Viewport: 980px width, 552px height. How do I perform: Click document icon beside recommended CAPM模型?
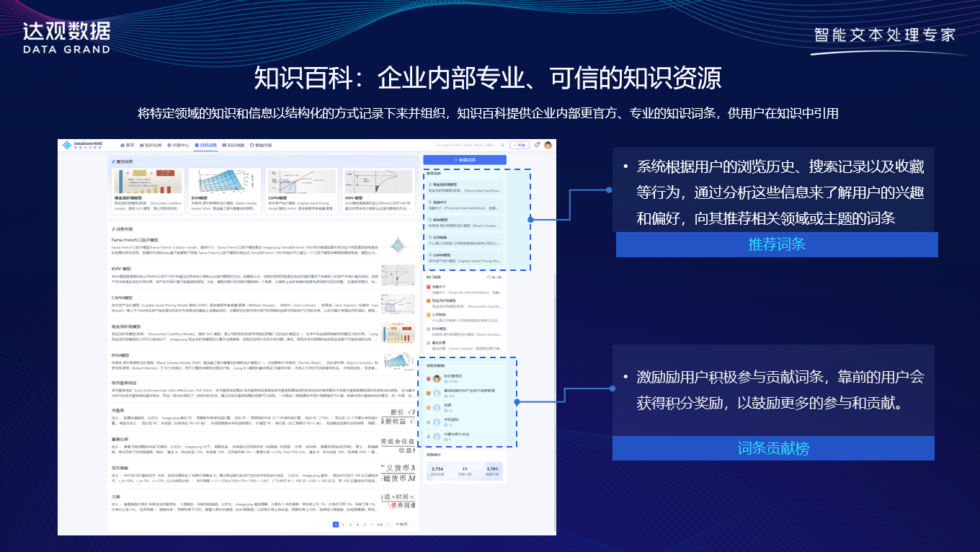click(x=429, y=254)
